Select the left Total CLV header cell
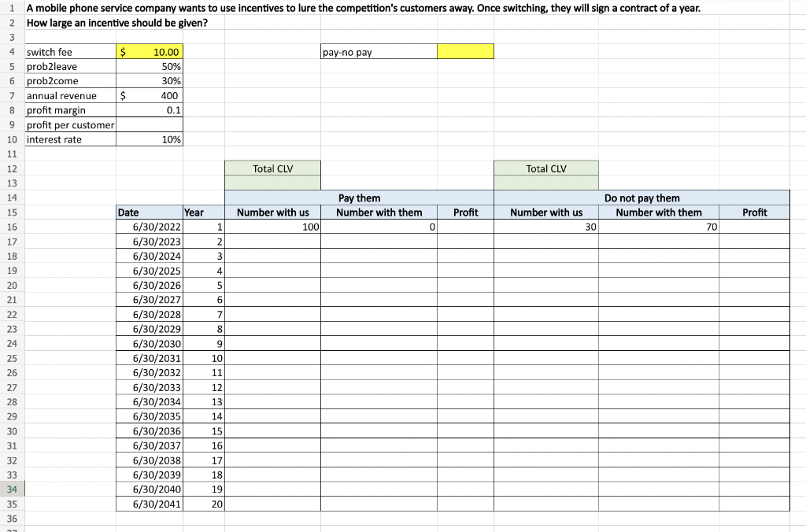This screenshot has height=532, width=806. click(x=272, y=168)
